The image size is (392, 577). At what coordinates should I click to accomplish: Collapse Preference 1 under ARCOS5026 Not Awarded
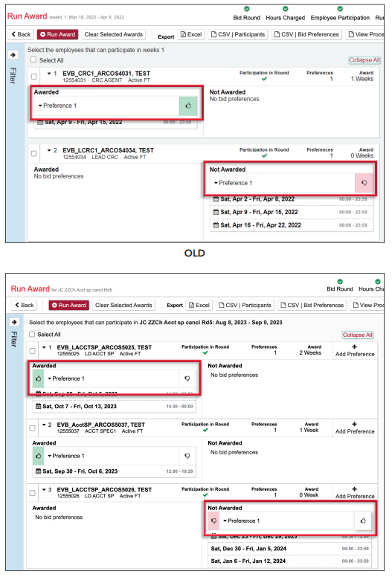click(x=225, y=520)
